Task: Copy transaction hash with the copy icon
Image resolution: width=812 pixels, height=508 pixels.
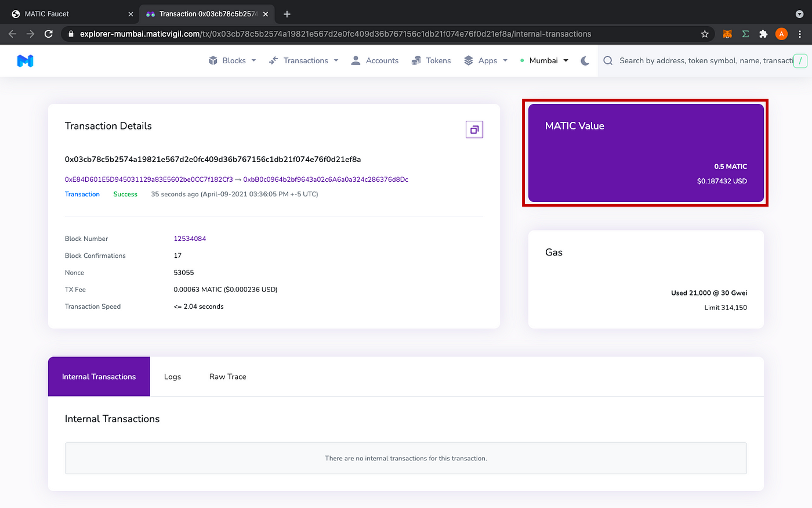Action: point(474,129)
